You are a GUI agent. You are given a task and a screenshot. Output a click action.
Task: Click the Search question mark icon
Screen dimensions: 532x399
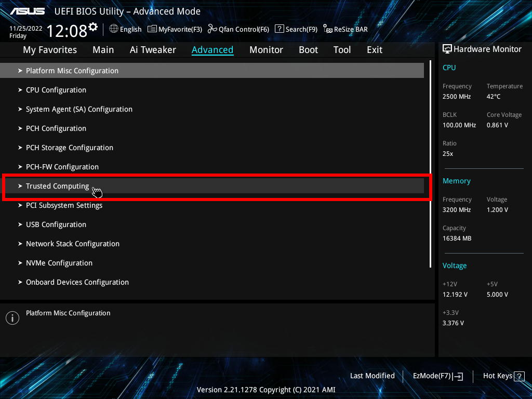pos(279,29)
